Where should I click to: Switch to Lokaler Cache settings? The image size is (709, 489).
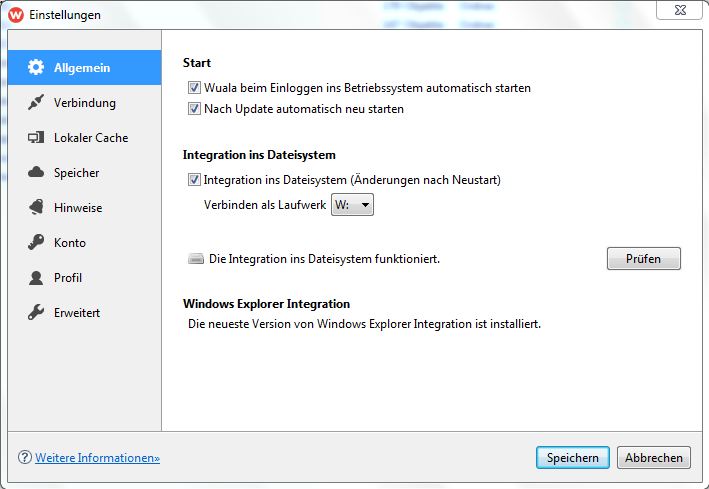click(x=85, y=138)
